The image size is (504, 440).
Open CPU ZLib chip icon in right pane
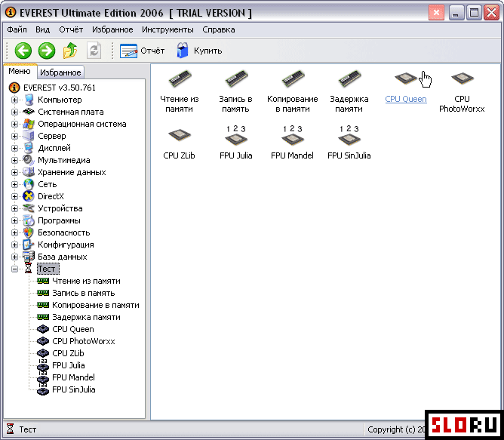180,143
